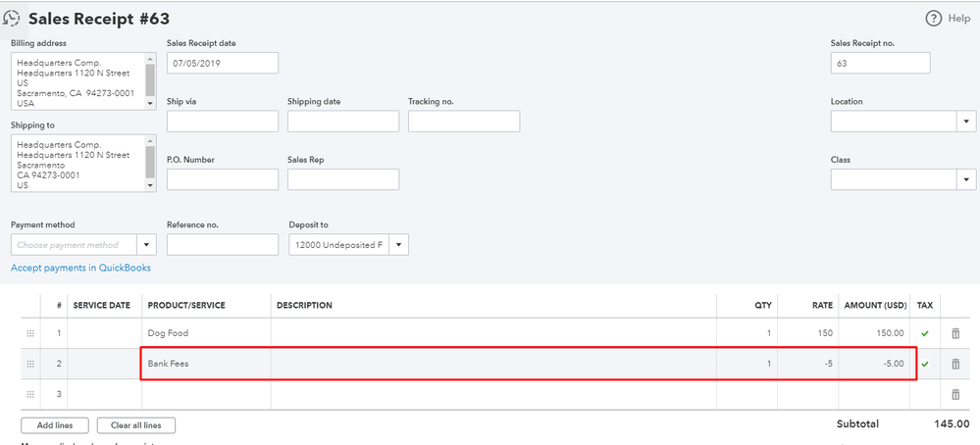
Task: Click drag handle for line 3
Action: (x=30, y=394)
